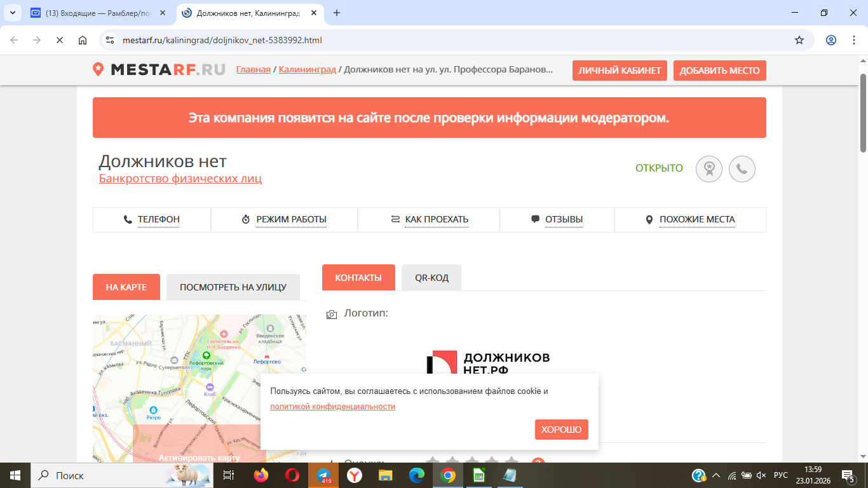Open Telegram from the taskbar

tap(323, 475)
